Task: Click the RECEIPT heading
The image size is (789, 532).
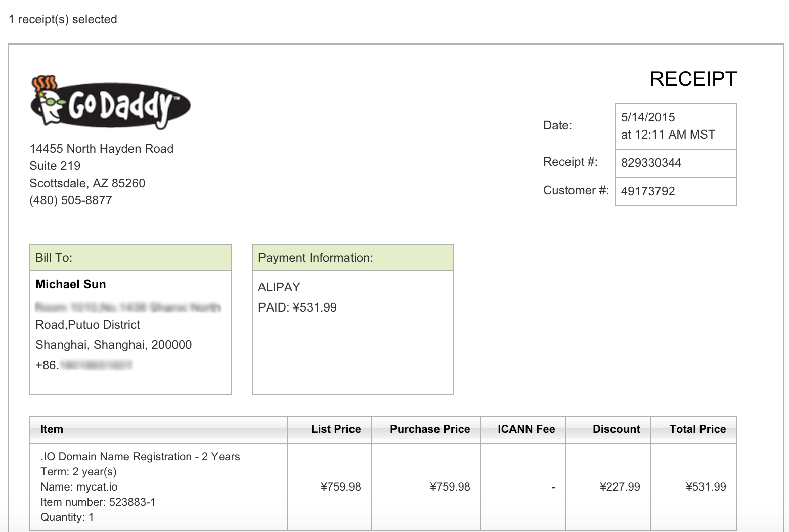Action: (693, 79)
